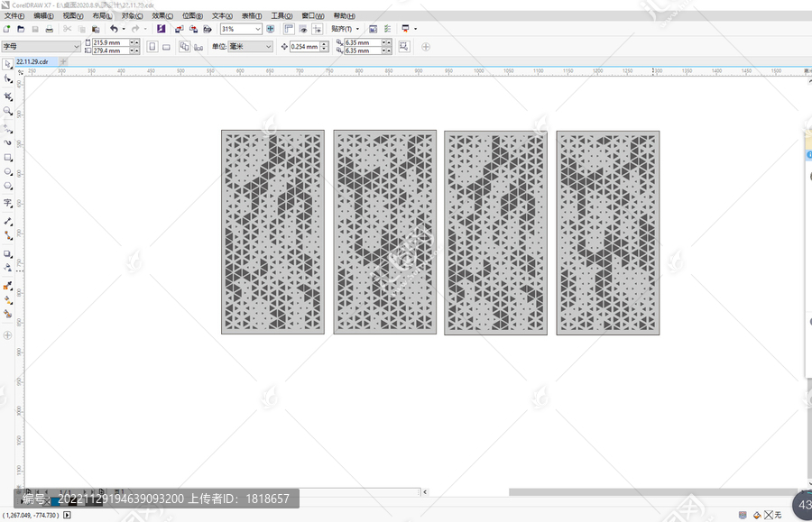
Task: Toggle the Show rulers button
Action: [x=289, y=29]
